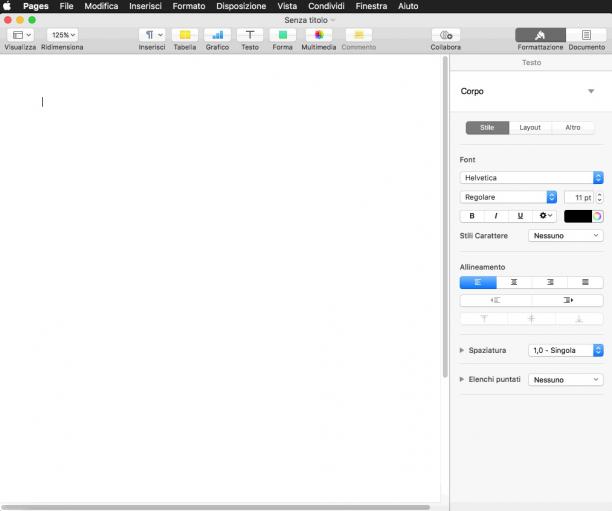This screenshot has width=612, height=511.
Task: Click the font size 11 pt field
Action: tap(579, 198)
